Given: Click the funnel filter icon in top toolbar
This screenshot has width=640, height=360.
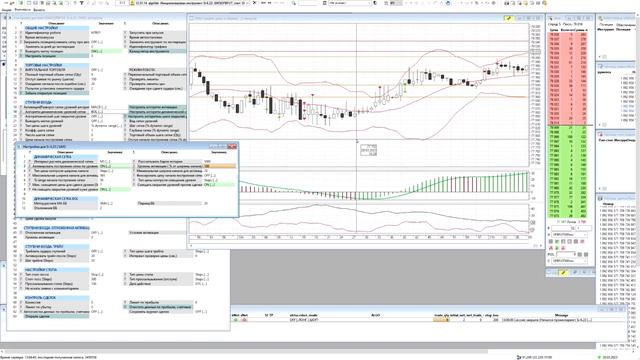Looking at the screenshot, I should (x=82, y=3).
